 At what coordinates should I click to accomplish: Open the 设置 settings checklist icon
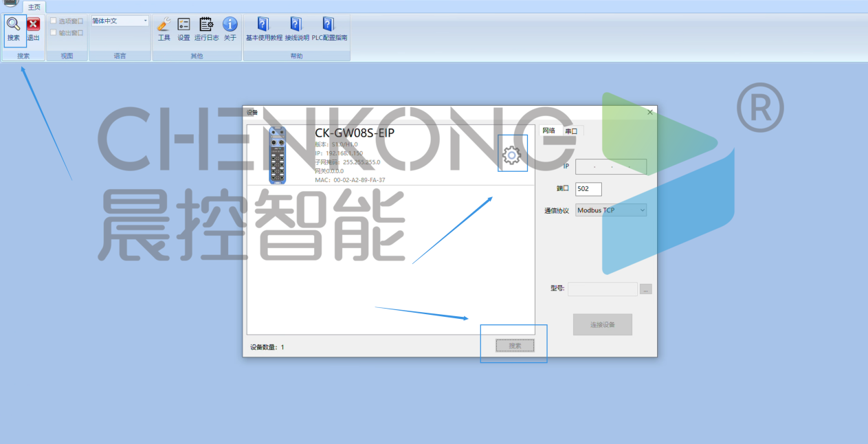click(x=183, y=25)
